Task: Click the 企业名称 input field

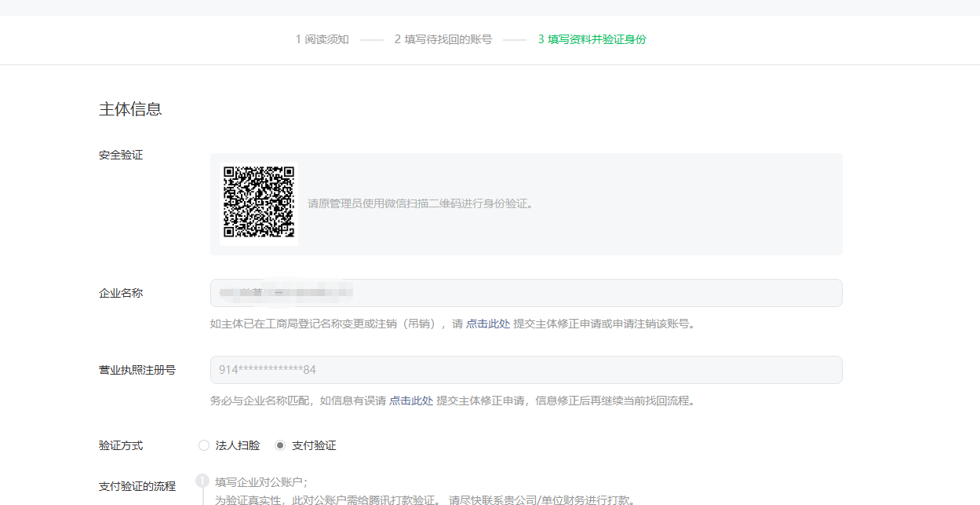Action: pos(526,293)
